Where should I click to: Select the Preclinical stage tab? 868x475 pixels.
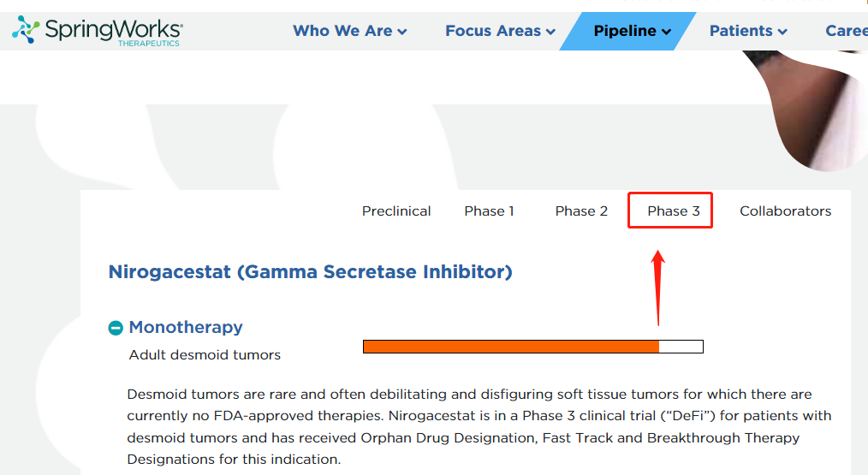(x=396, y=211)
